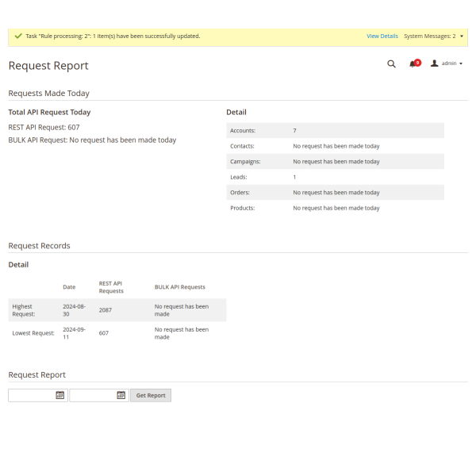Open the View Details link
Image resolution: width=476 pixels, height=476 pixels.
pos(382,36)
